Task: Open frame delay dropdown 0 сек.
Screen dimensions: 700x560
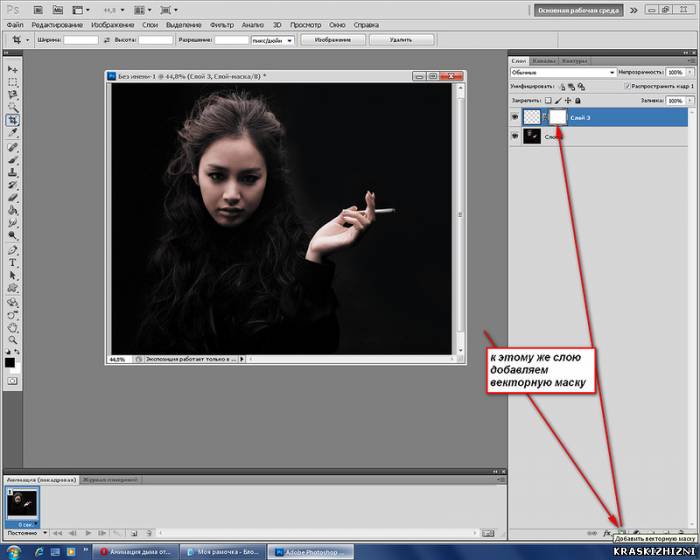Action: coord(28,524)
